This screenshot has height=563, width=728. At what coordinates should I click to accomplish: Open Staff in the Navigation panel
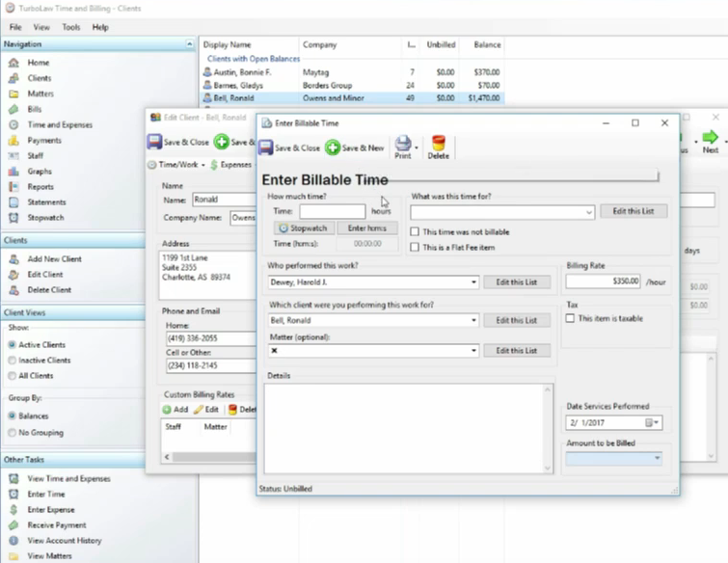[36, 155]
